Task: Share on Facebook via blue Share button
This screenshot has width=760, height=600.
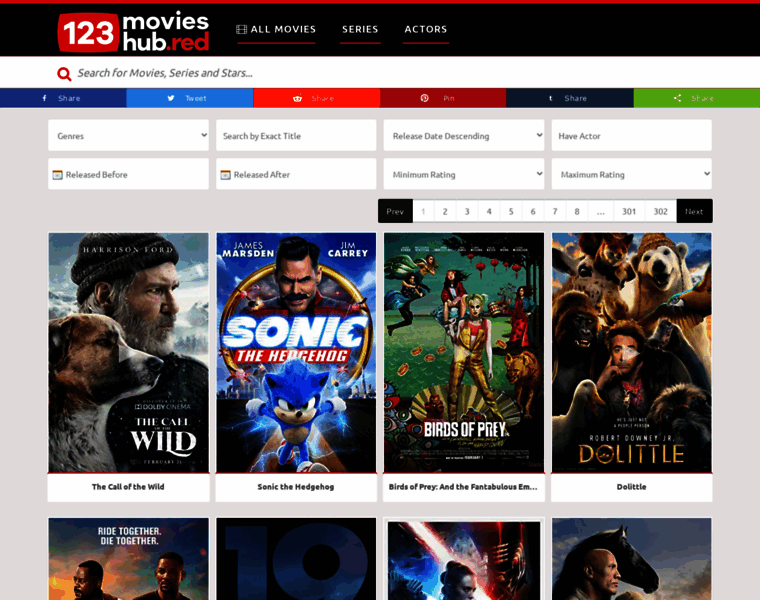Action: click(63, 98)
